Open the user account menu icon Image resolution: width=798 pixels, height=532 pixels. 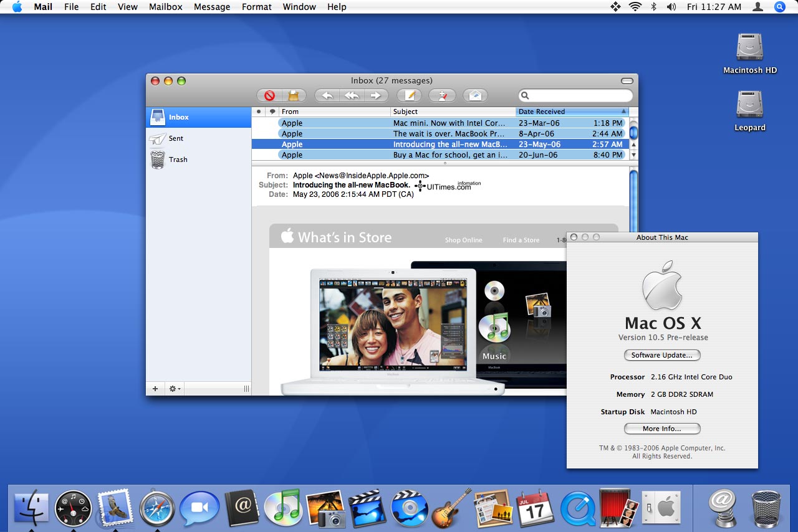coord(758,7)
